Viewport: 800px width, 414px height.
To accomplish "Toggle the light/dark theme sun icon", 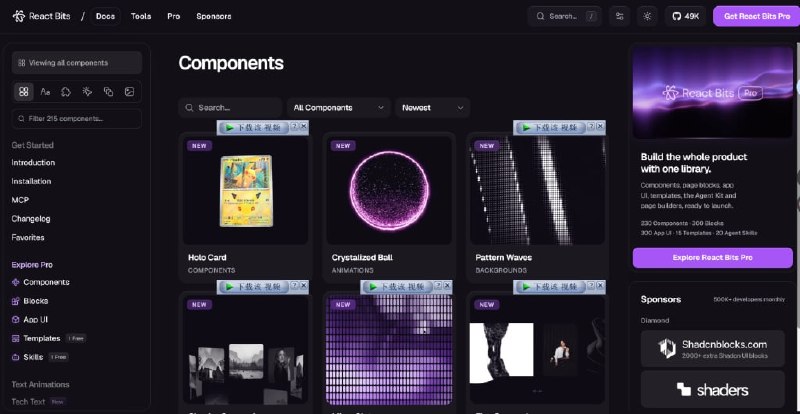I will (x=647, y=16).
